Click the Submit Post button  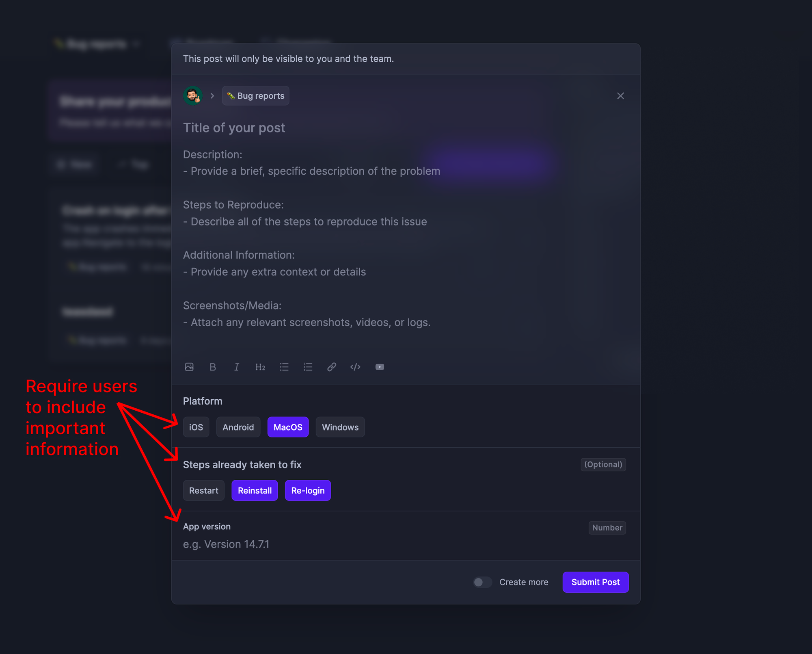596,582
